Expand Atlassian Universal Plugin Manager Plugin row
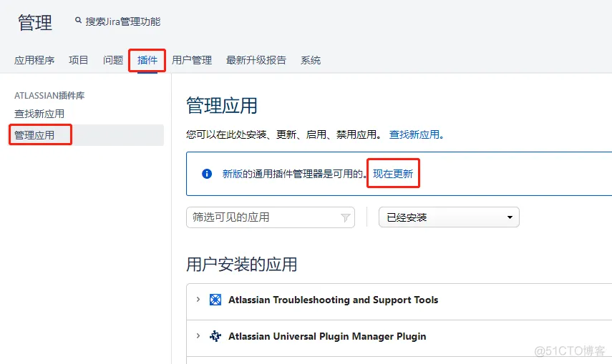612x364 pixels. tap(198, 335)
